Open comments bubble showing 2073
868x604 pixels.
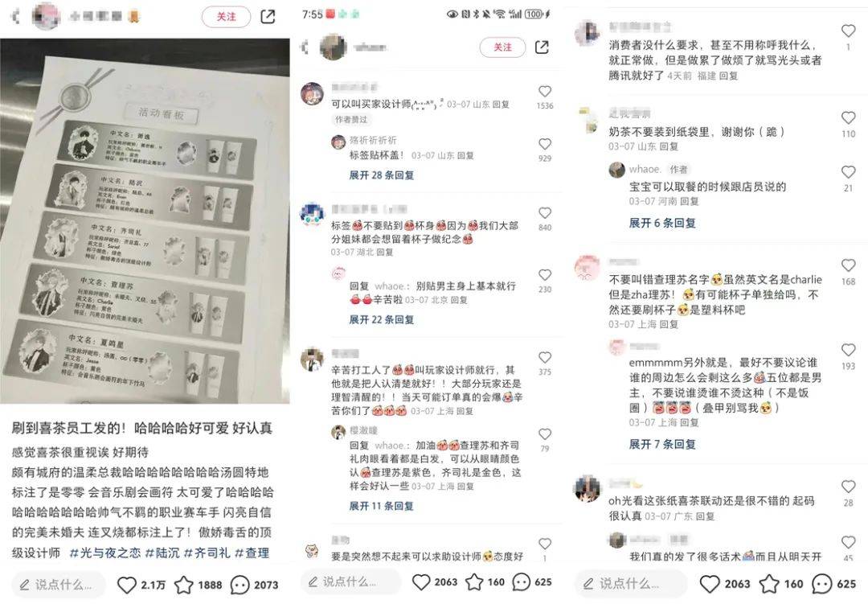pos(240,585)
